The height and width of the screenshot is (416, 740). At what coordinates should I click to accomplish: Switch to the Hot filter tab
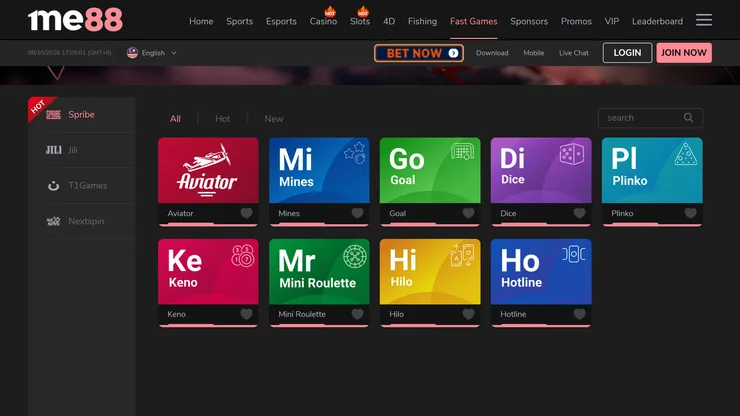223,119
